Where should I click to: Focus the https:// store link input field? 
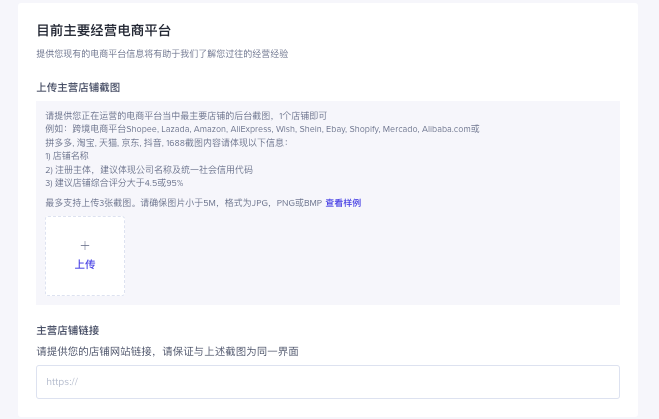328,382
